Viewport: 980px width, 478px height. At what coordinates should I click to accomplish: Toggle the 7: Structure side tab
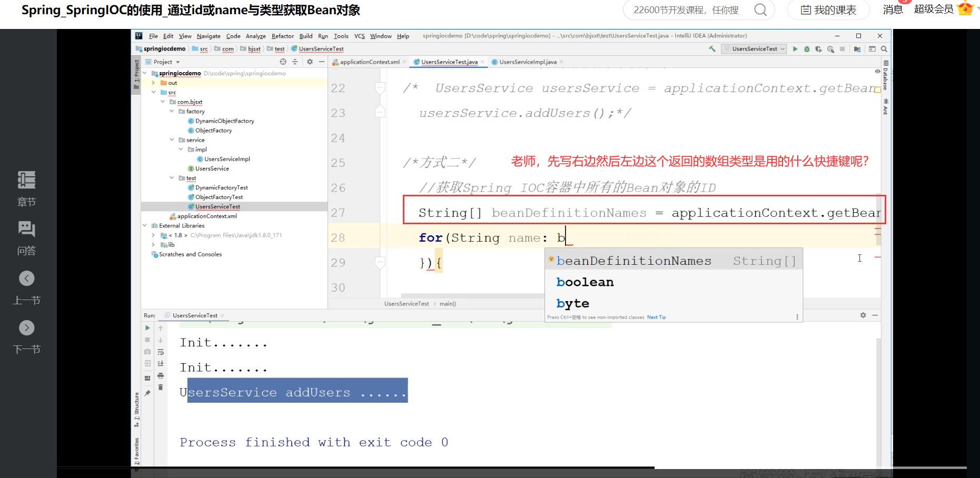[136, 410]
